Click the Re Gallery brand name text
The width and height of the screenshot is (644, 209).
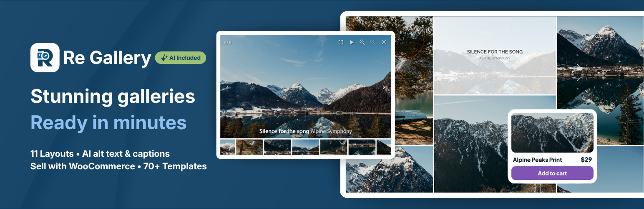click(107, 58)
